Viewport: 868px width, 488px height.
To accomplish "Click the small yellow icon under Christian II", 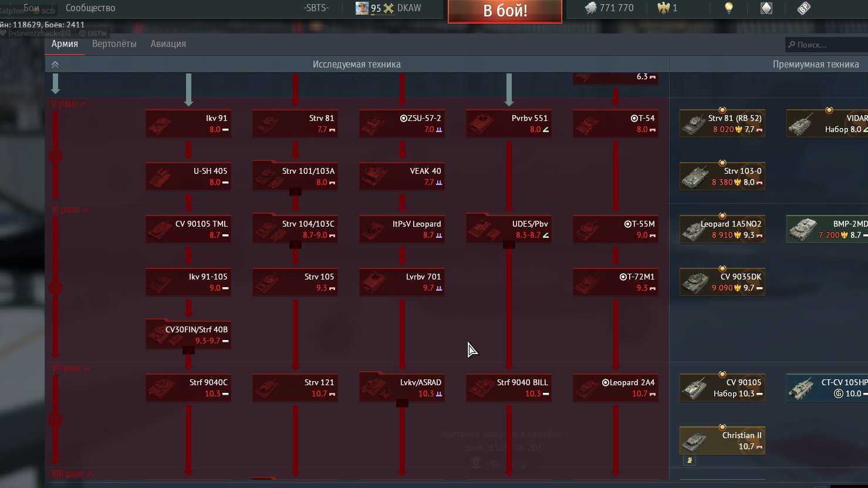I will 690,460.
